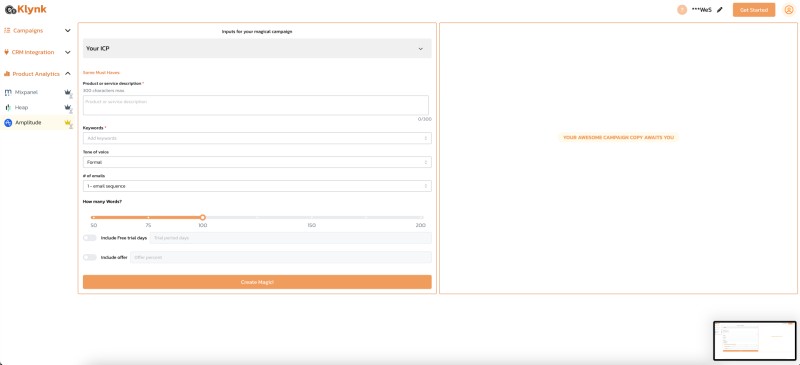Open the user profile avatar icon
Screen dimensions: 800x365
coord(789,10)
